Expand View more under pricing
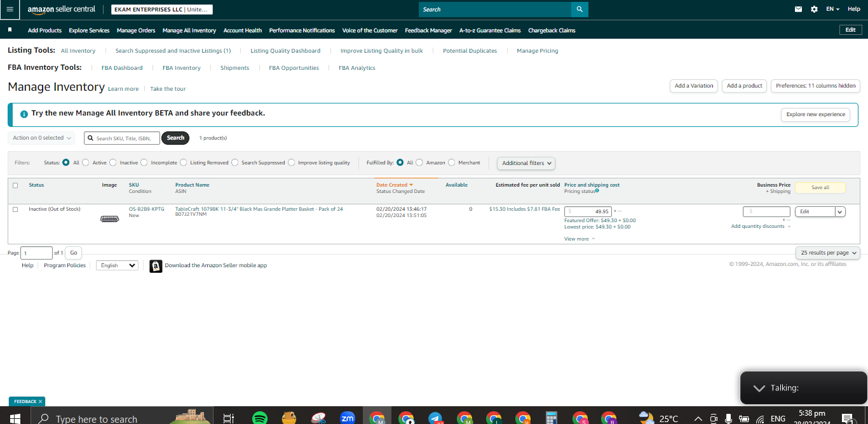Screen dimensions: 868x424 point(580,239)
